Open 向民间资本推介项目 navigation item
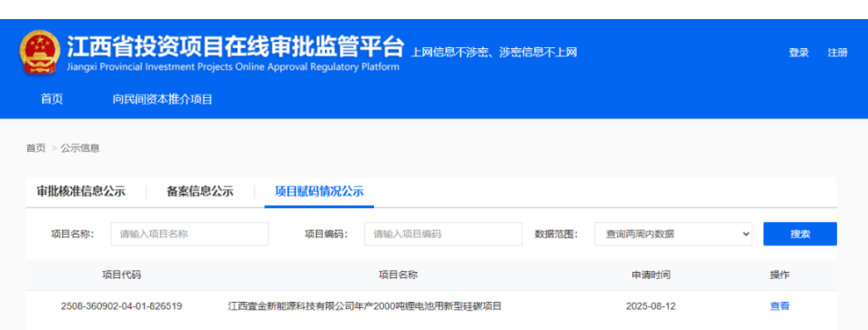 tap(163, 99)
